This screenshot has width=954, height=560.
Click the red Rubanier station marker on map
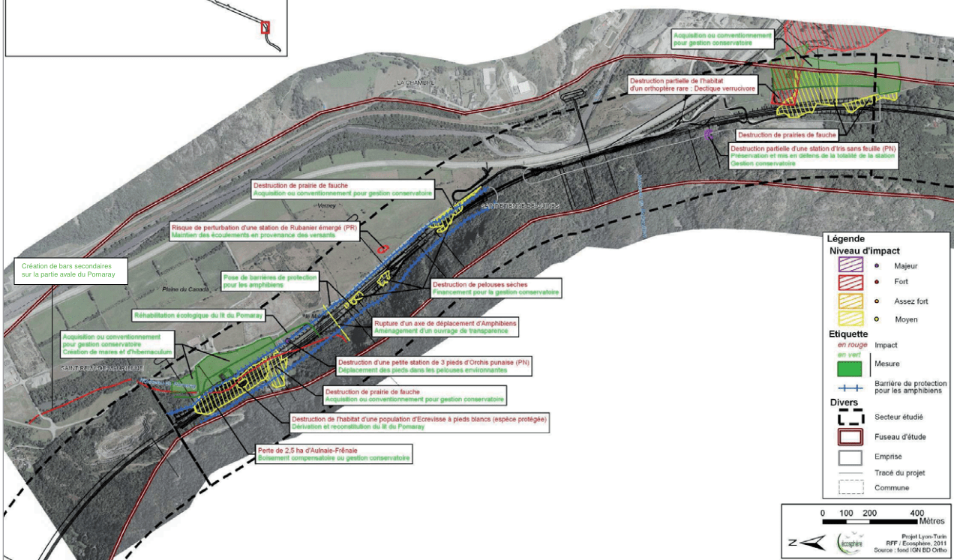382,248
